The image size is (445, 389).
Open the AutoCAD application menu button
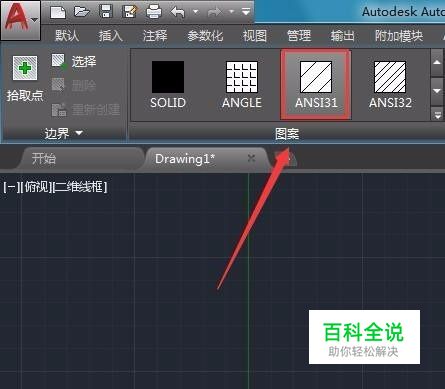pos(21,20)
